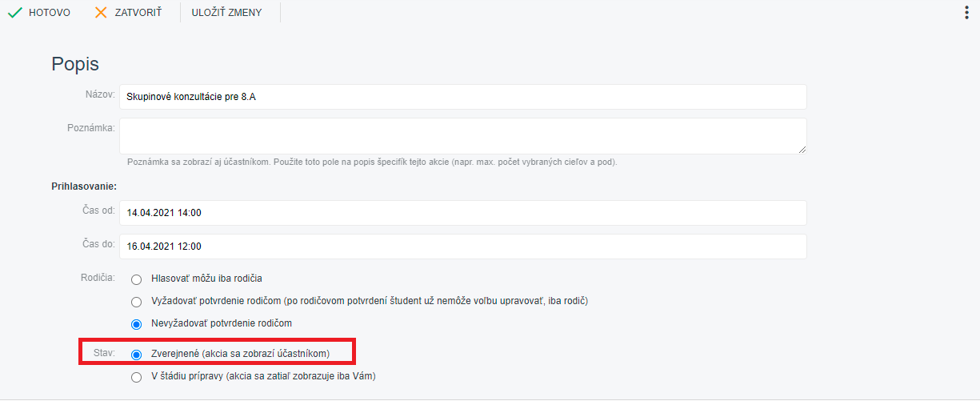This screenshot has width=980, height=417.
Task: Select 'Nevyžadovať potvrdenie rodičom' radio option
Action: coord(136,324)
